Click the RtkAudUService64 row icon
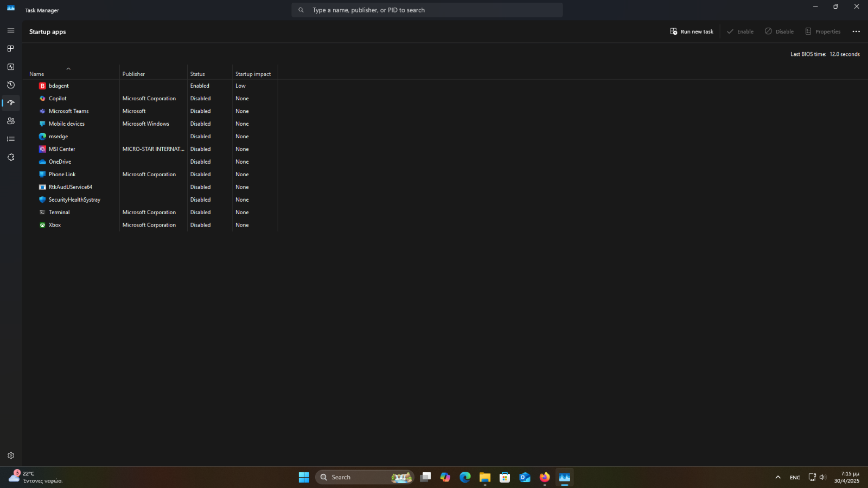This screenshot has width=868, height=488. [42, 187]
